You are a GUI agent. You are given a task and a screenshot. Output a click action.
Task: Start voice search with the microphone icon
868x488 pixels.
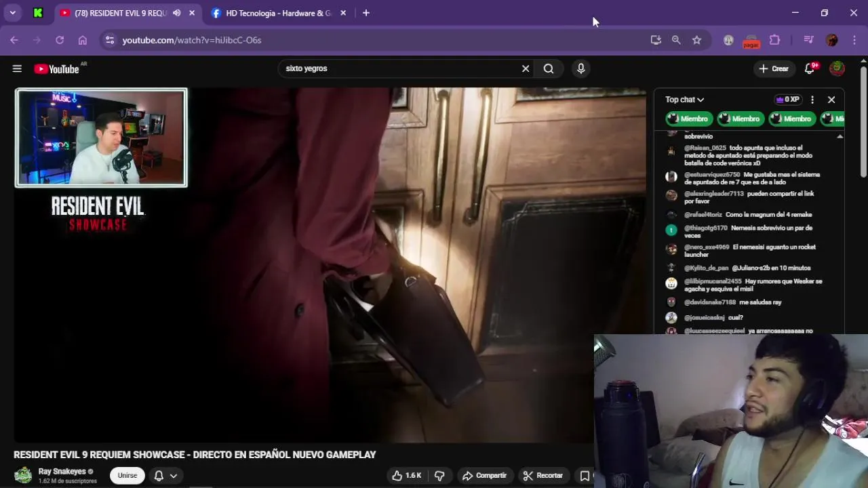[x=580, y=68]
